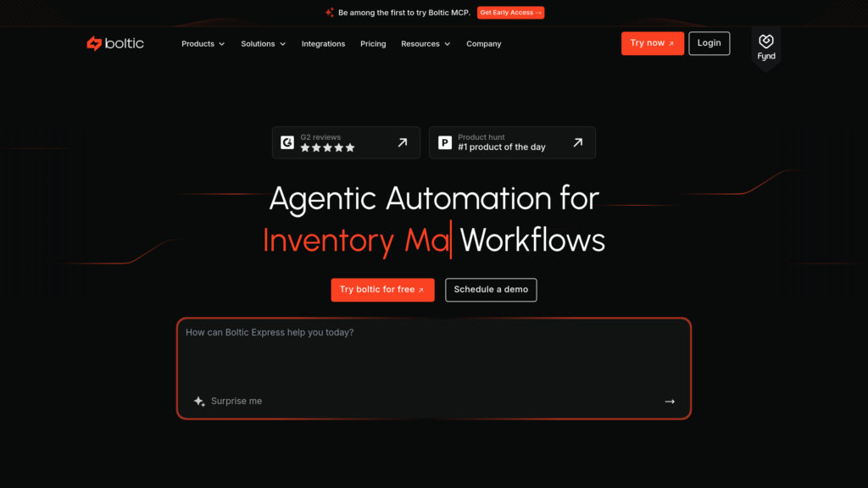Focus the Boltic Express prompt field
Viewport: 868px width, 488px height.
tap(432, 356)
